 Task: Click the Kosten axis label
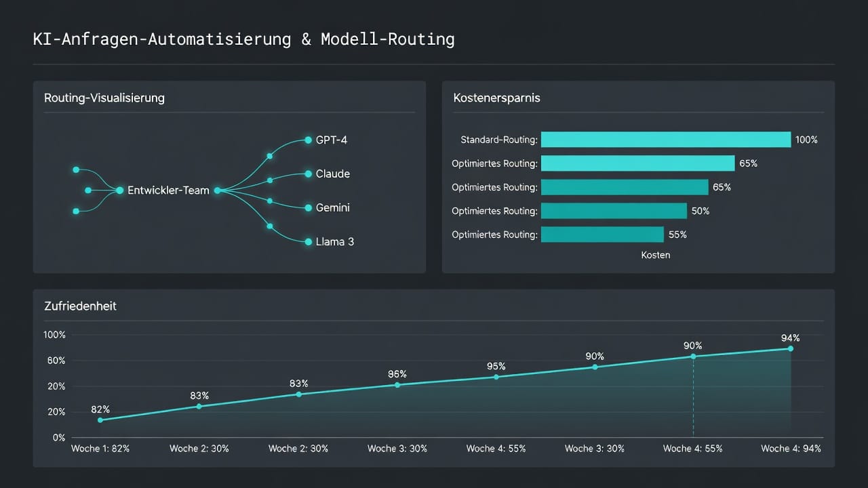[x=655, y=256]
